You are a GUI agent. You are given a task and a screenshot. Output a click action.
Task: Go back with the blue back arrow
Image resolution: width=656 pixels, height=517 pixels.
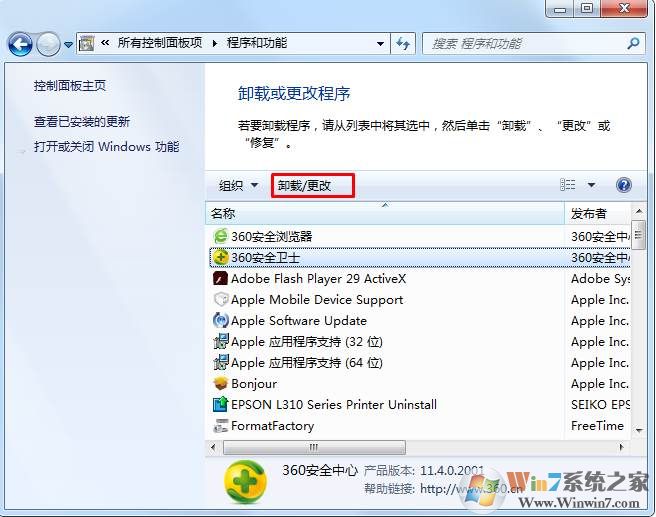pos(20,44)
